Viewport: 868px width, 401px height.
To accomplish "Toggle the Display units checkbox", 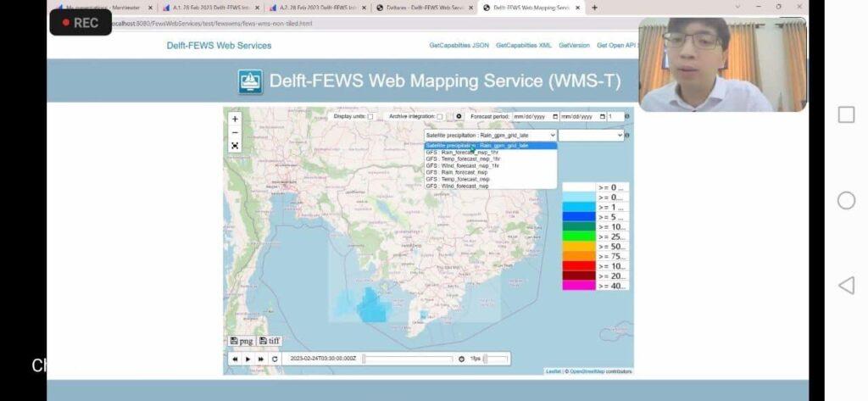I will (x=370, y=117).
